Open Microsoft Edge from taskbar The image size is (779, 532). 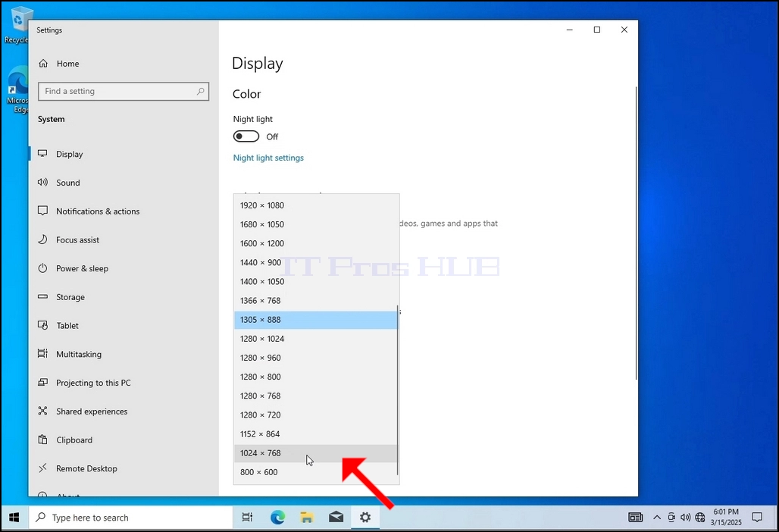277,518
